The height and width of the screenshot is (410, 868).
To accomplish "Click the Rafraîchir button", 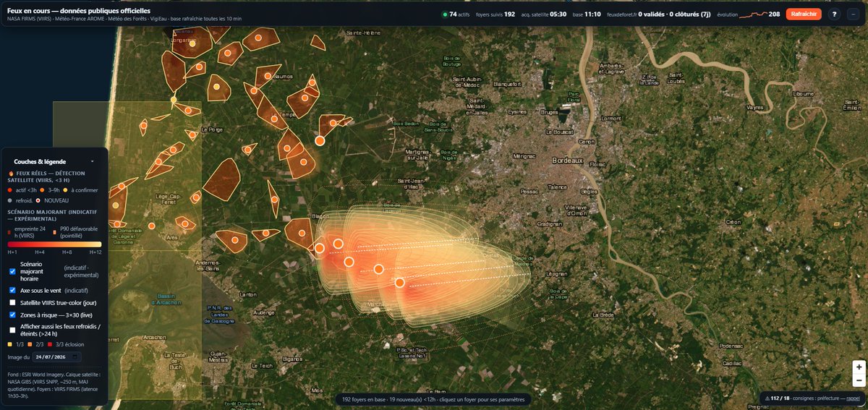I will pyautogui.click(x=804, y=14).
